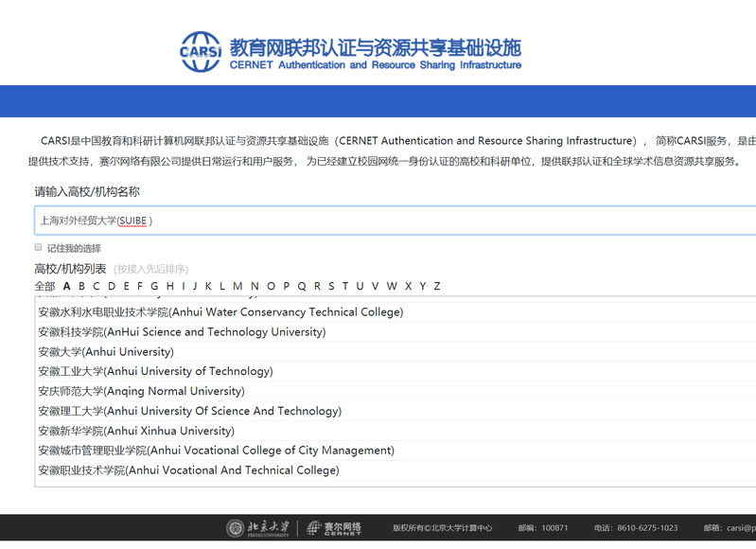Filter institution list by letter T
Image resolution: width=756 pixels, height=549 pixels.
(x=345, y=286)
